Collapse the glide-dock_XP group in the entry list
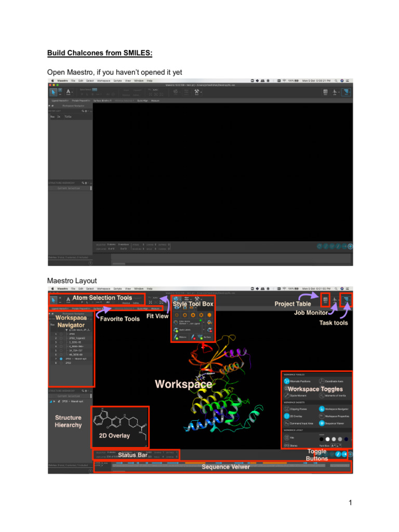Image resolution: width=399 pixels, height=532 pixels. [67, 330]
